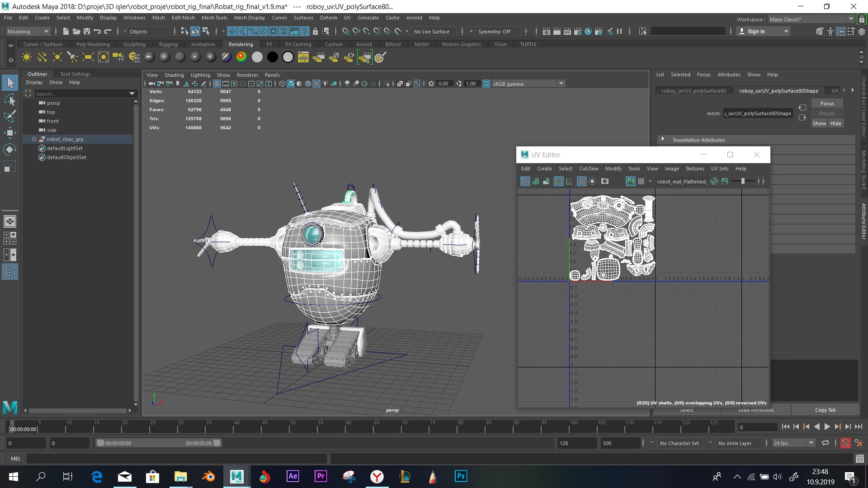
Task: Toggle RGB channels display in UV Editor
Action: (714, 181)
